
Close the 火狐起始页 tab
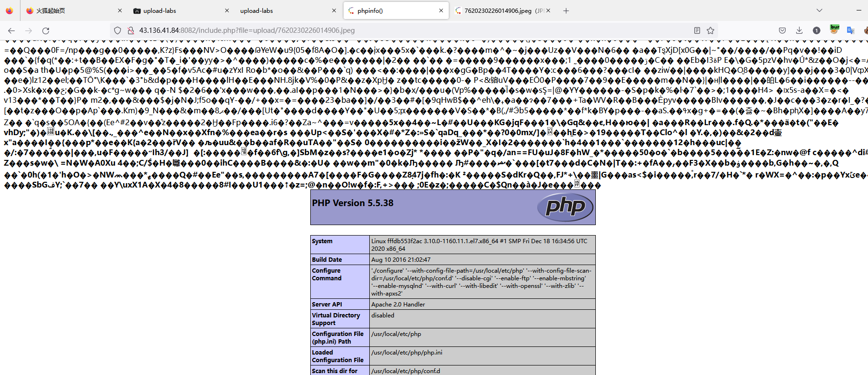coord(120,10)
